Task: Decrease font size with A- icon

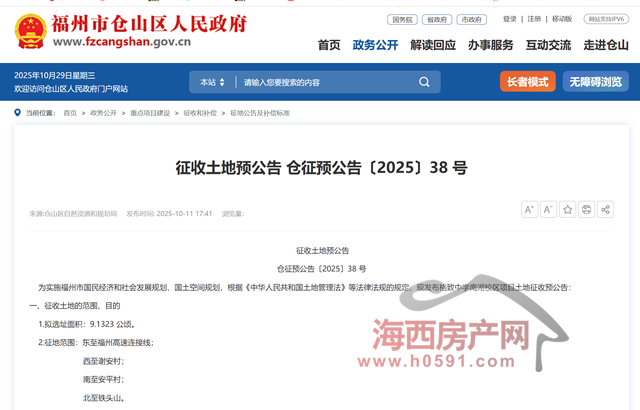Action: 549,209
